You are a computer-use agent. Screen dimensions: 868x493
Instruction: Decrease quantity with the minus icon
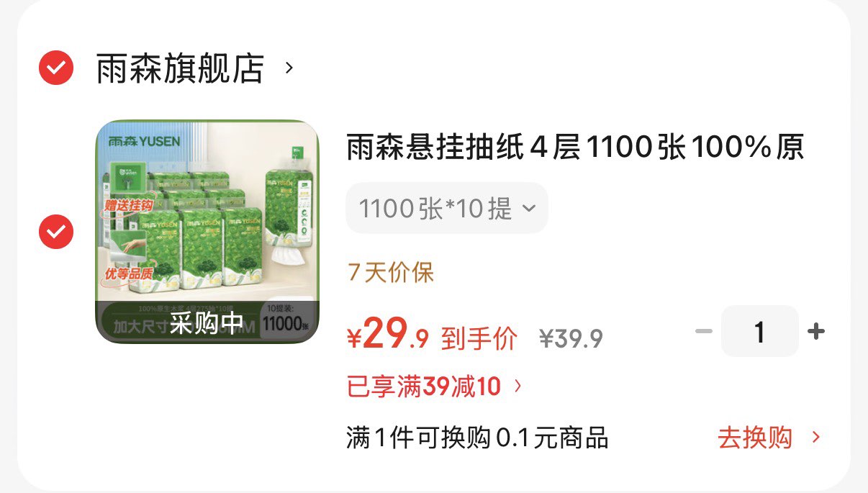[x=704, y=331]
